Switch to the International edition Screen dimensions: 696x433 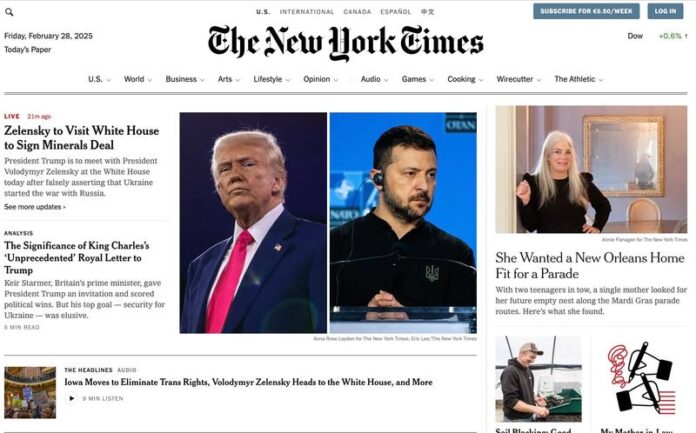pyautogui.click(x=307, y=12)
